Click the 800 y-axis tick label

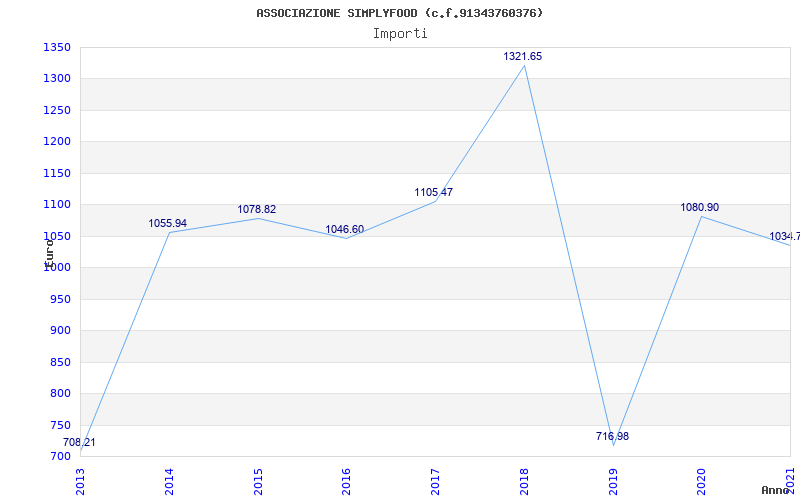pyautogui.click(x=60, y=394)
